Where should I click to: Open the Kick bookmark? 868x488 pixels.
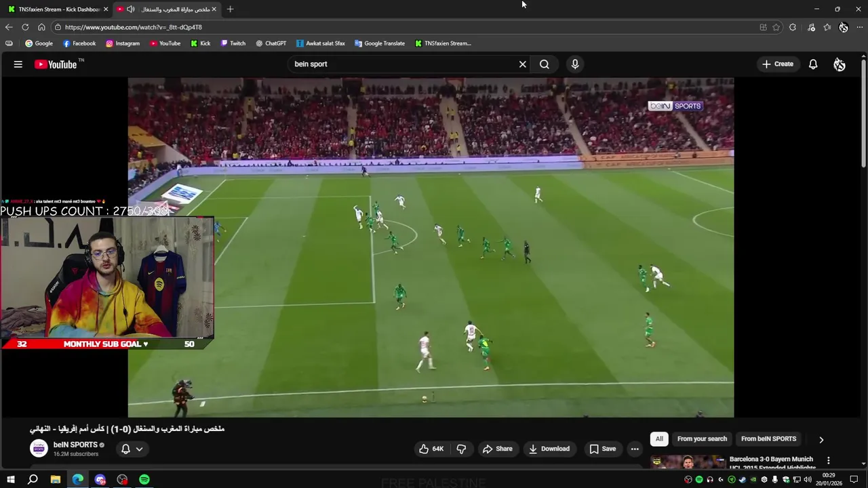201,43
